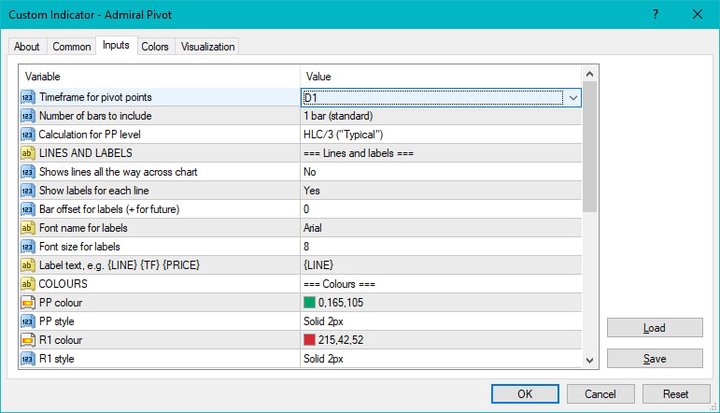Open the D1 timeframe dropdown arrow
The image size is (720, 413).
point(573,98)
